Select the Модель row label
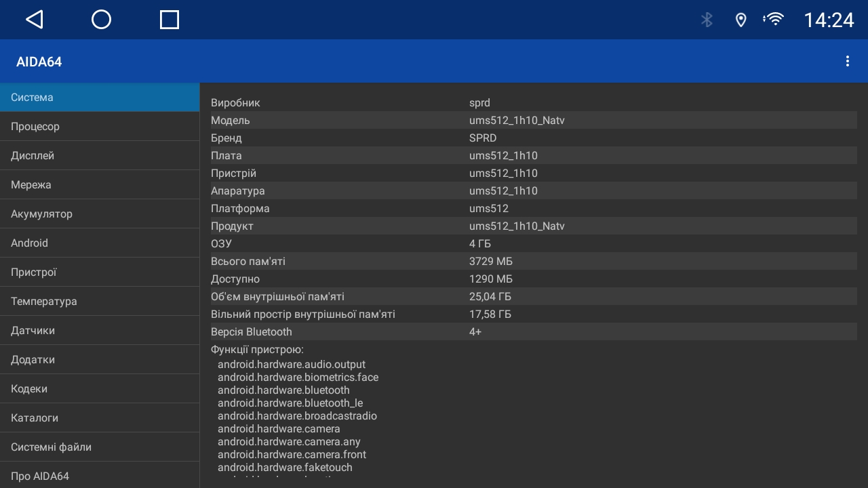The height and width of the screenshot is (488, 868). tap(230, 121)
